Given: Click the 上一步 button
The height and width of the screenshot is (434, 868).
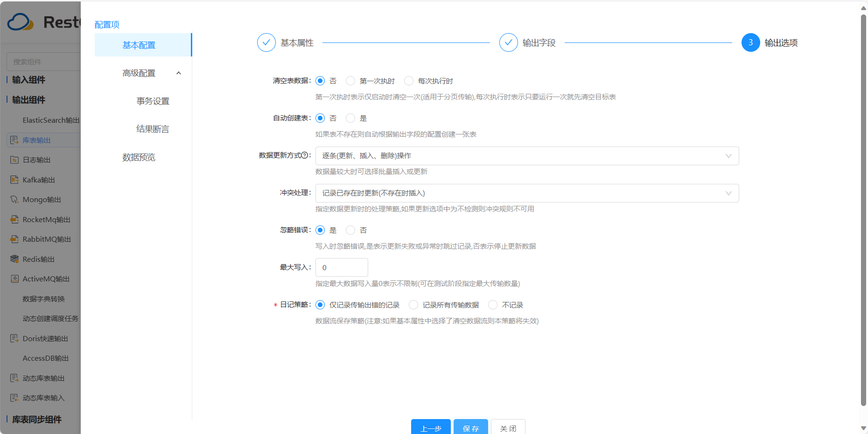Looking at the screenshot, I should (x=430, y=428).
